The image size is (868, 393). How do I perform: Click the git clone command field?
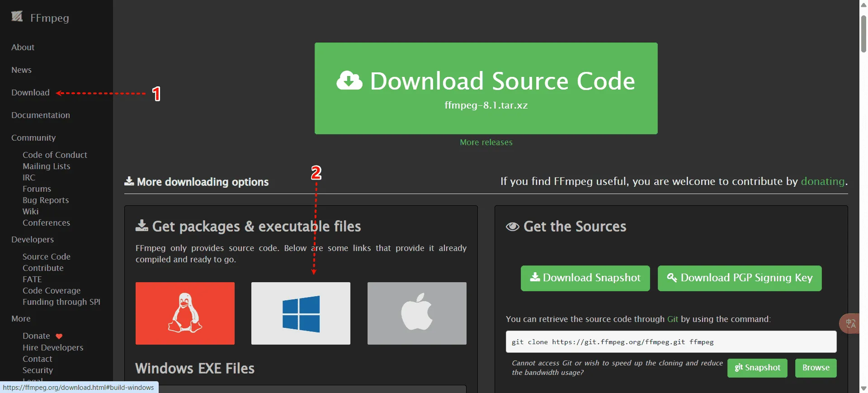[671, 342]
